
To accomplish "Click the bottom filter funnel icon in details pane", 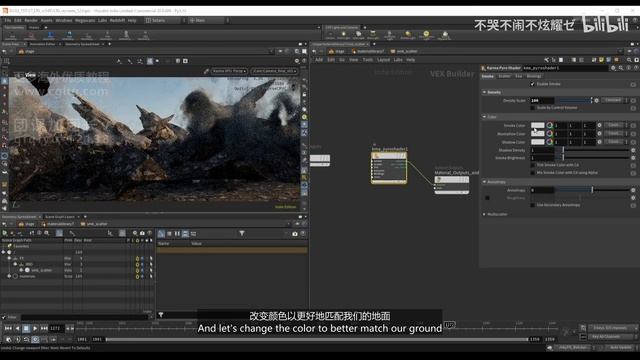I will pos(161,314).
